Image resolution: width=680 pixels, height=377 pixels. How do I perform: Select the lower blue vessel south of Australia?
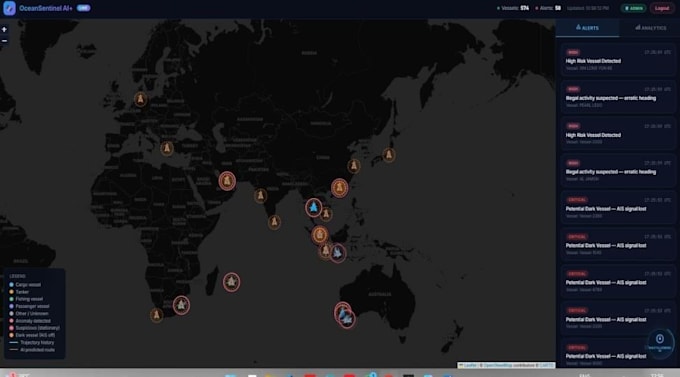click(x=347, y=320)
